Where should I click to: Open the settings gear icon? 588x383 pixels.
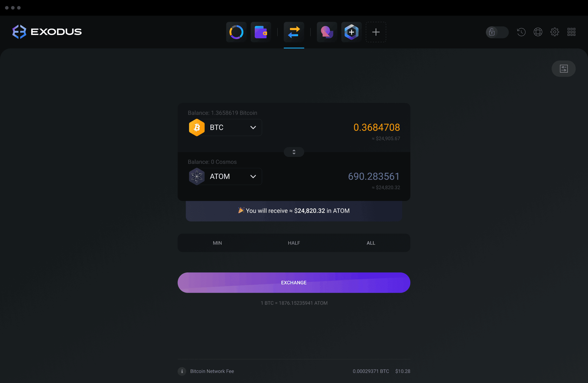(555, 32)
